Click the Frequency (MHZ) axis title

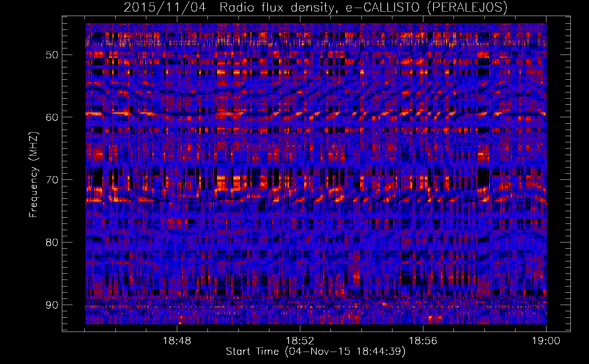coord(33,174)
